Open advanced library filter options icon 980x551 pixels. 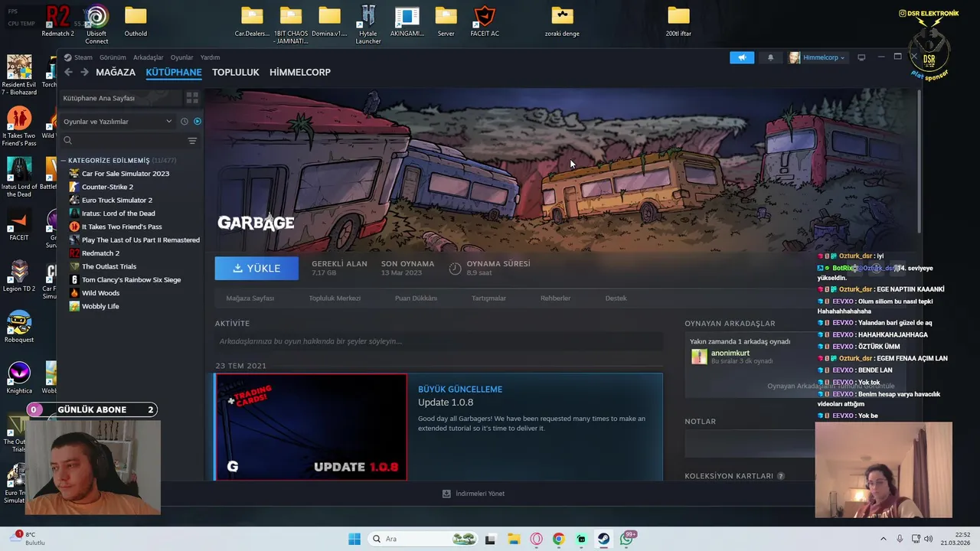pos(192,141)
